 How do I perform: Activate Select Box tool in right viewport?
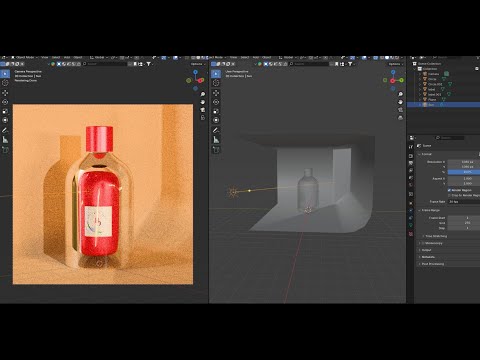[x=216, y=73]
